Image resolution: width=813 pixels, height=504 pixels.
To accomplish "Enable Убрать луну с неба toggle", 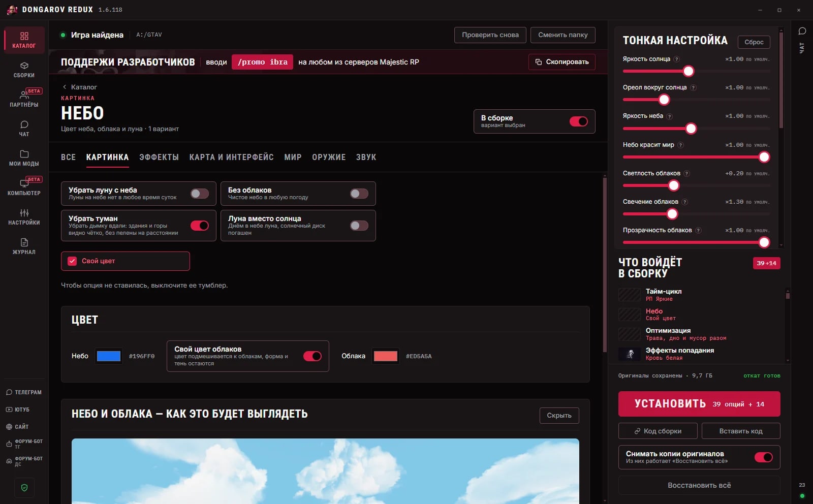I will coord(200,194).
